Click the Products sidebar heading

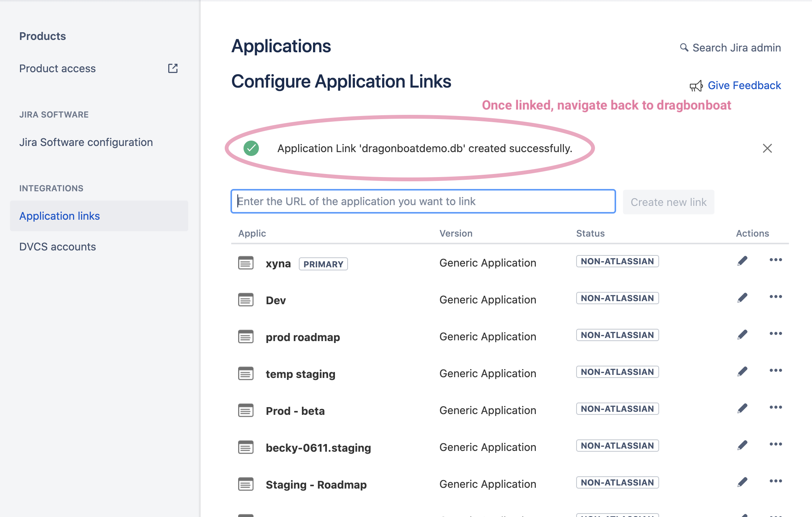click(43, 36)
